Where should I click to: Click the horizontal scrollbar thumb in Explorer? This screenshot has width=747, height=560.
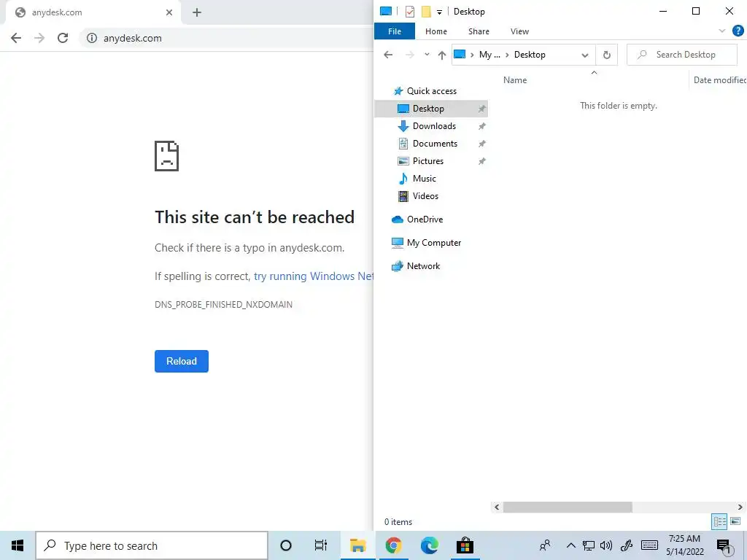(x=568, y=507)
